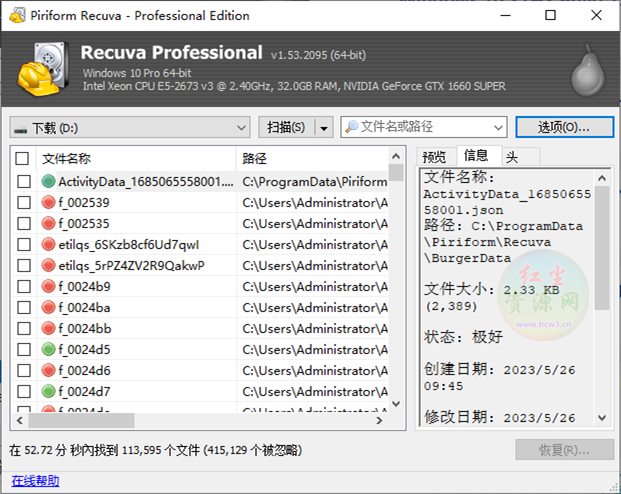
Task: Click the green status dot of ActivityData file
Action: click(48, 181)
